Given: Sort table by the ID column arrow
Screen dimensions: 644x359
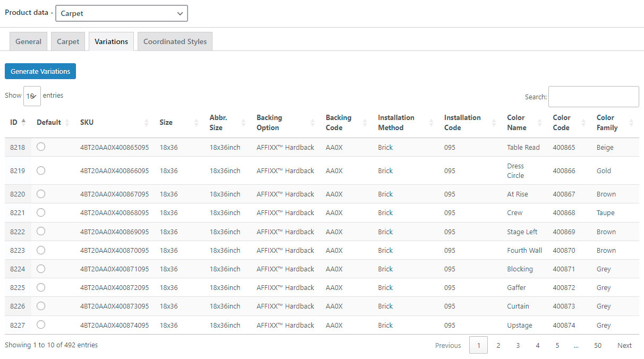Looking at the screenshot, I should (23, 122).
